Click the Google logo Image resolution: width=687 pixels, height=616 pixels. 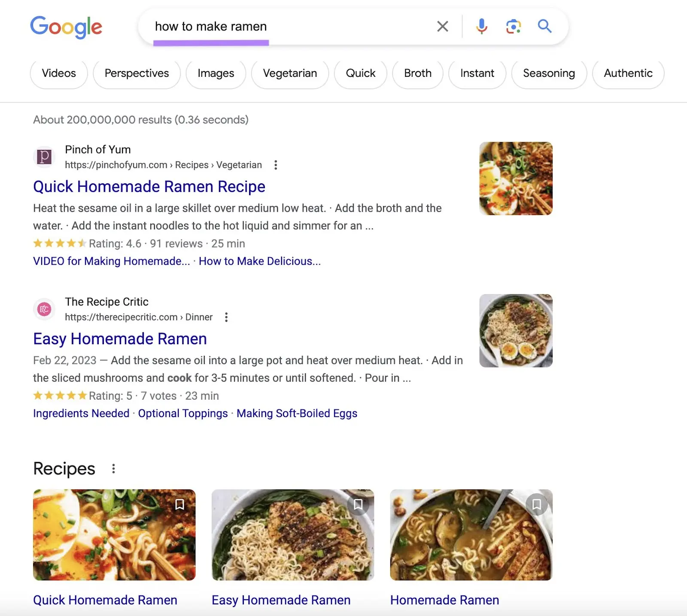coord(66,27)
